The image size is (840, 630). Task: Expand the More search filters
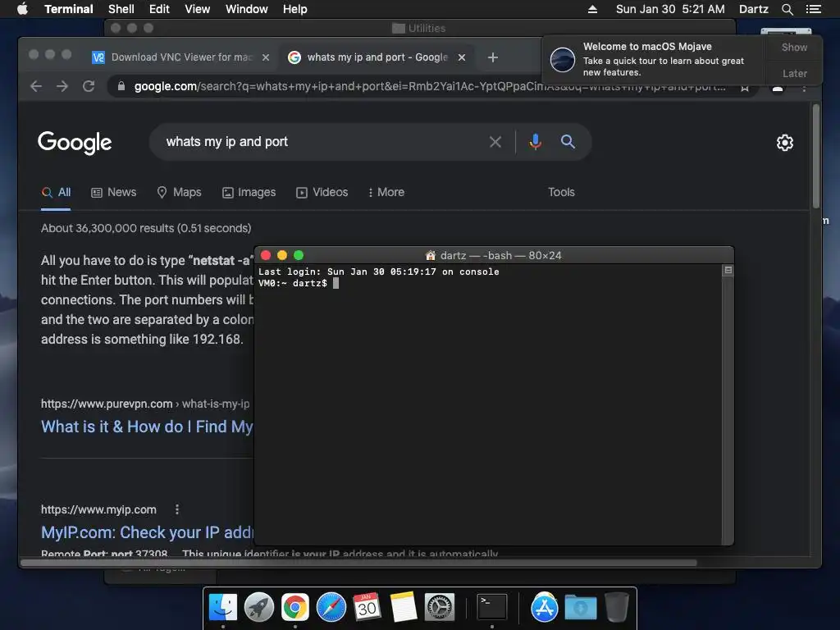click(x=386, y=192)
